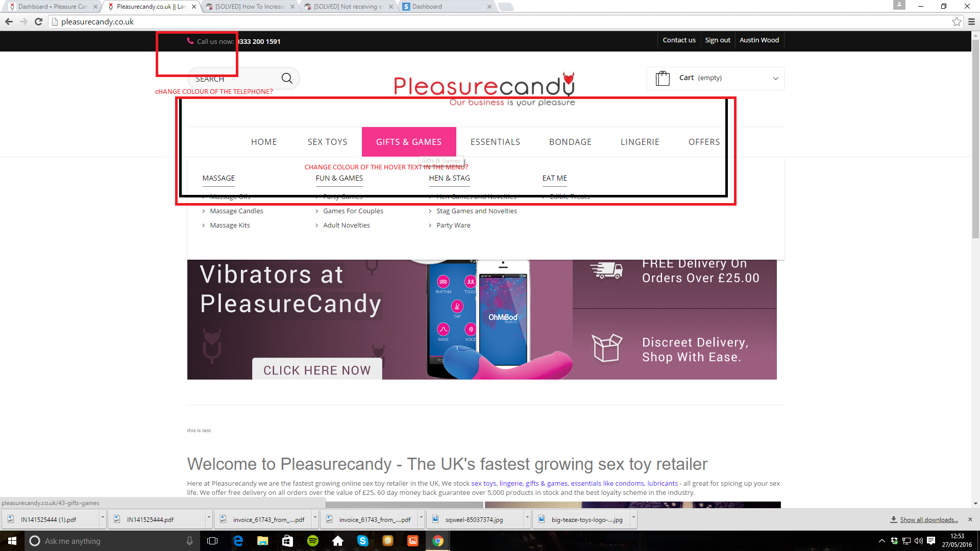
Task: Select Bondage in the navigation menu
Action: coord(570,142)
